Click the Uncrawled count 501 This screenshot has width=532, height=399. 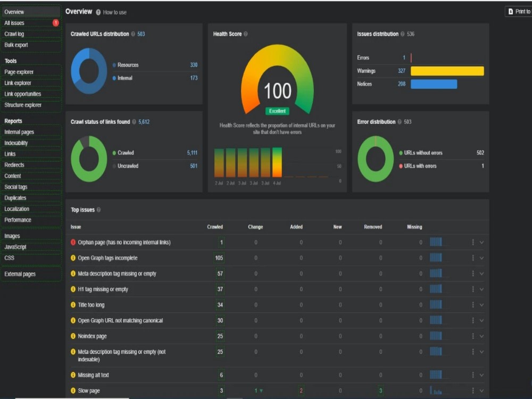194,166
